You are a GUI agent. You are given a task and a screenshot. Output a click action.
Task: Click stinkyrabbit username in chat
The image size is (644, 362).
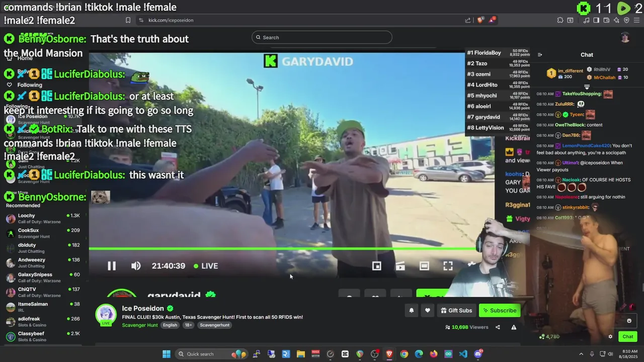[576, 208]
